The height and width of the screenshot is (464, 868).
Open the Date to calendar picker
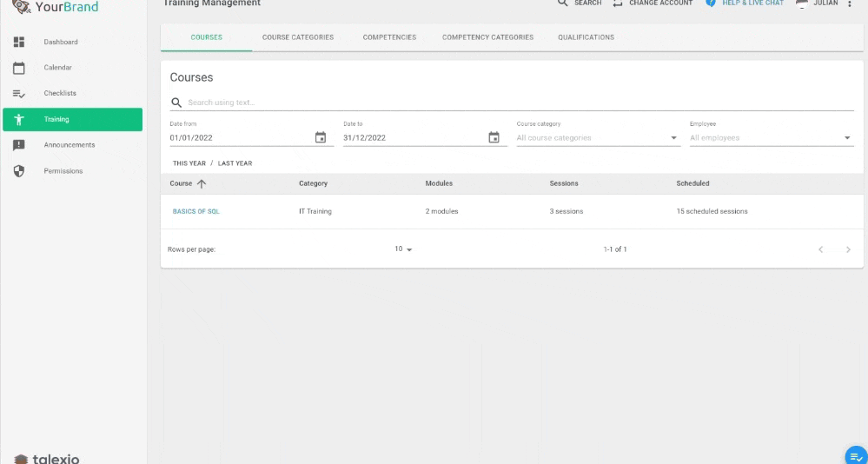point(494,137)
